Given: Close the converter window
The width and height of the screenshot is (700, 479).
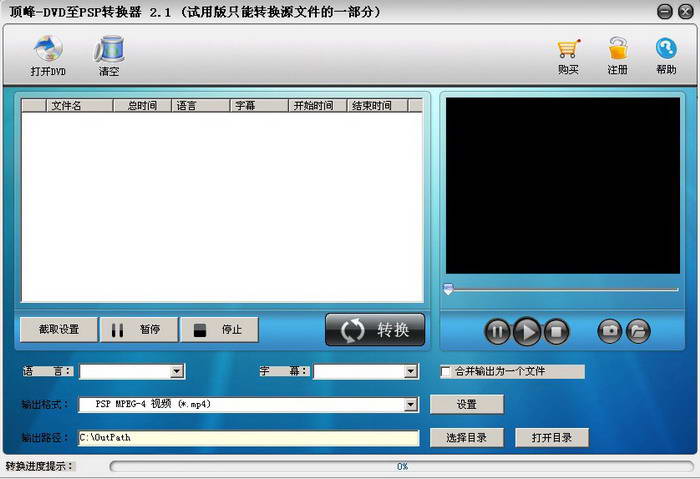Looking at the screenshot, I should (686, 12).
